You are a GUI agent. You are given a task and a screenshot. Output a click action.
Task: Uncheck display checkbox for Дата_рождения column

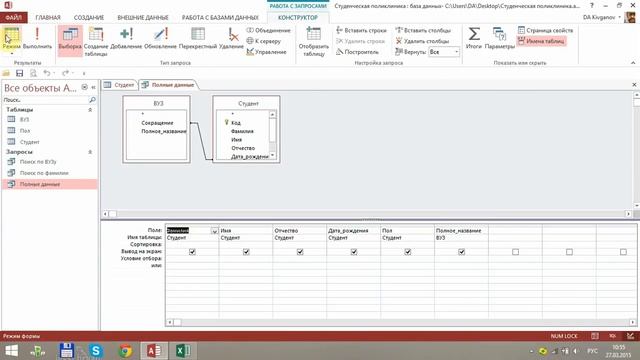(x=354, y=252)
